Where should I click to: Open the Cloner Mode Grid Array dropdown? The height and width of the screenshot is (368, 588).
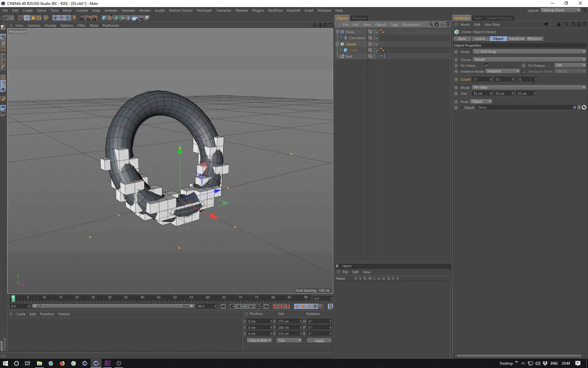[x=529, y=52]
